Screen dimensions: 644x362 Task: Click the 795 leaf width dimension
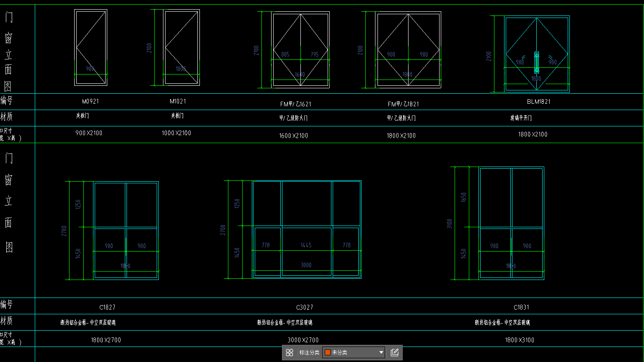[315, 54]
